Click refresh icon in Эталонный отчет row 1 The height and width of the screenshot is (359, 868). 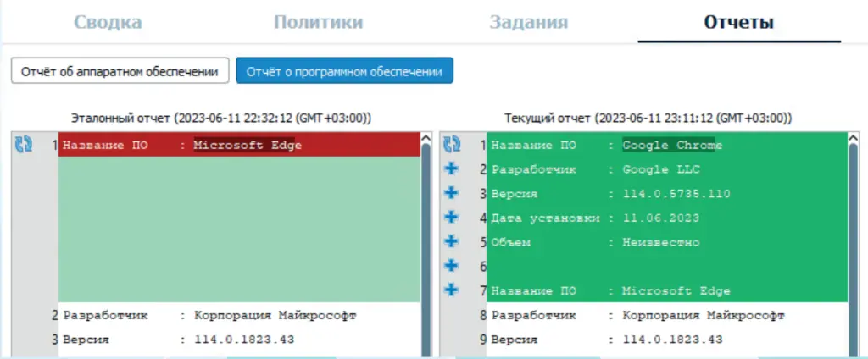coord(23,145)
